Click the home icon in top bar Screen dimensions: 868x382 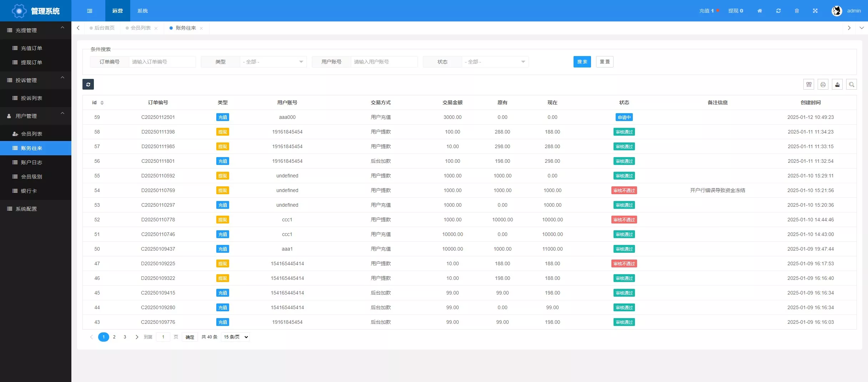(759, 11)
